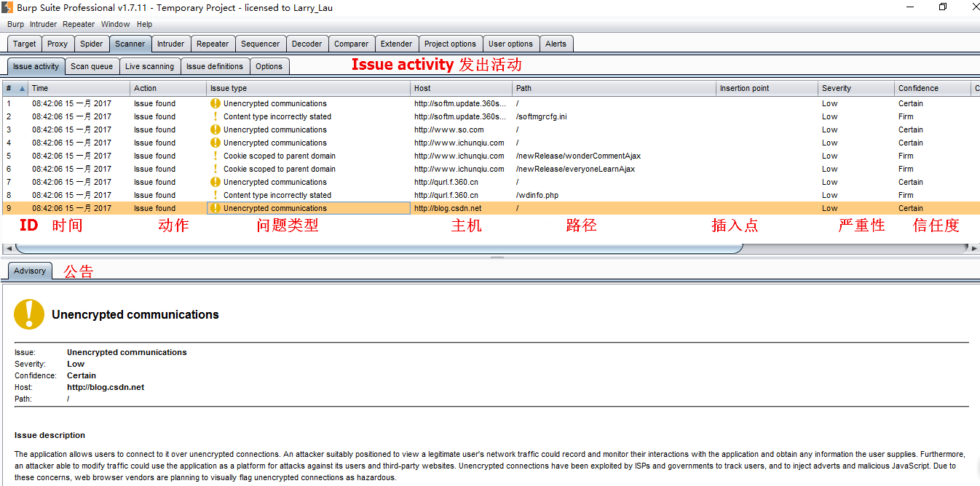Click severity icon on highlighted blog.csdn.net row
This screenshot has width=980, height=486.
click(x=216, y=208)
